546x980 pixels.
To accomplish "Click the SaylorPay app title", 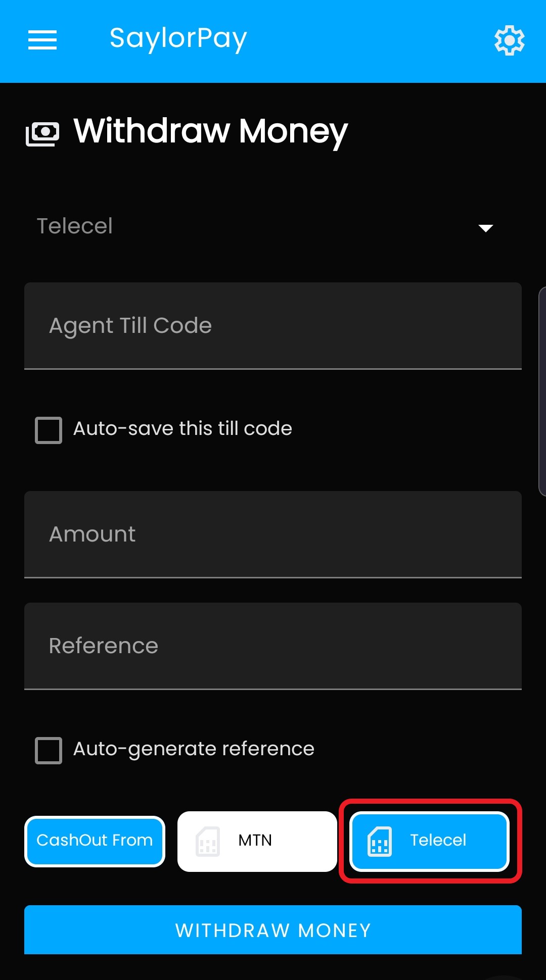I will coord(178,39).
